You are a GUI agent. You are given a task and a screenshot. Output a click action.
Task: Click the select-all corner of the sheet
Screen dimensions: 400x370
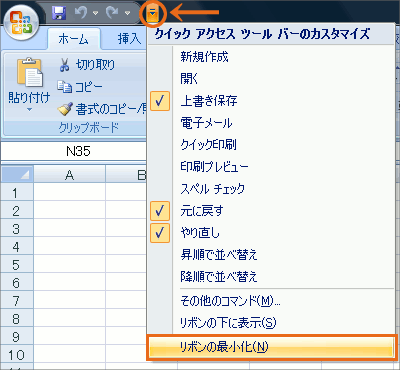17,174
